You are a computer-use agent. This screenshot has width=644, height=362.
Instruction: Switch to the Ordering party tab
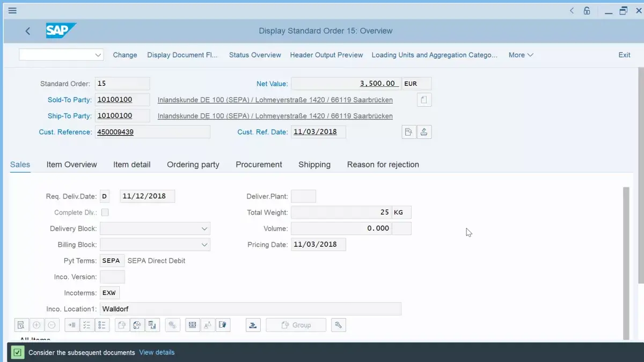(193, 165)
